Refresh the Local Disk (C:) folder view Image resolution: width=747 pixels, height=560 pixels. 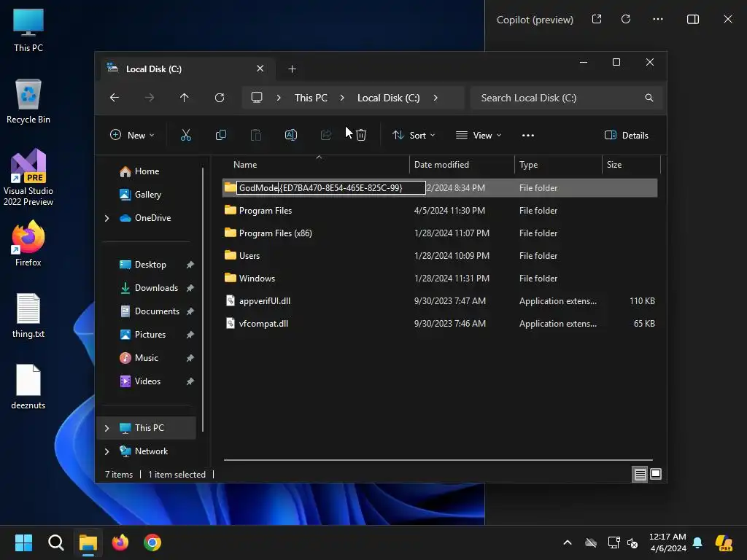point(219,98)
